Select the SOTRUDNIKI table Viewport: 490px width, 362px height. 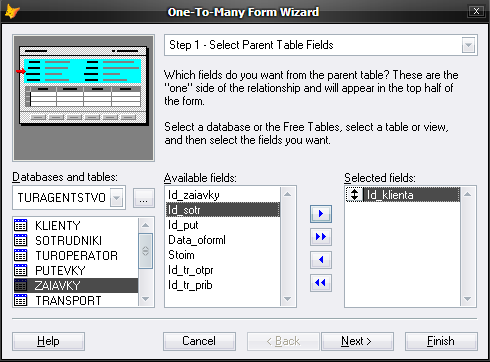pyautogui.click(x=76, y=240)
